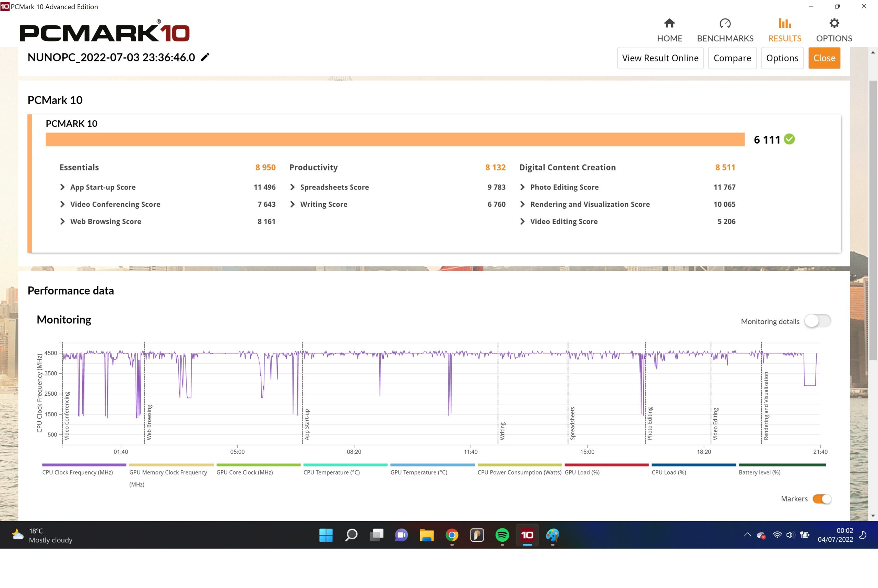
Task: Toggle GPU Temperature legend series
Action: (x=432, y=470)
